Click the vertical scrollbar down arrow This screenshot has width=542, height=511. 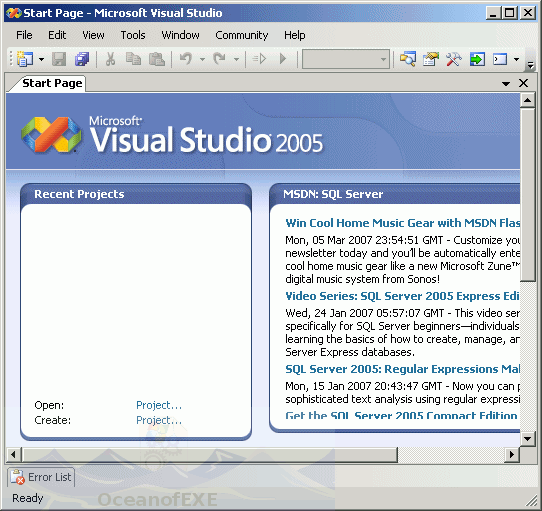click(527, 439)
